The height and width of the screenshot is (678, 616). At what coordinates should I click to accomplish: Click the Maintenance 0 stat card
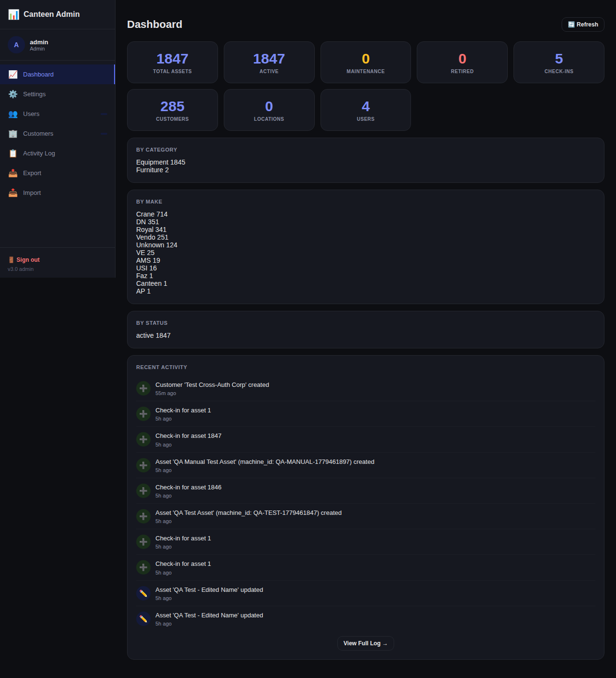click(x=366, y=62)
